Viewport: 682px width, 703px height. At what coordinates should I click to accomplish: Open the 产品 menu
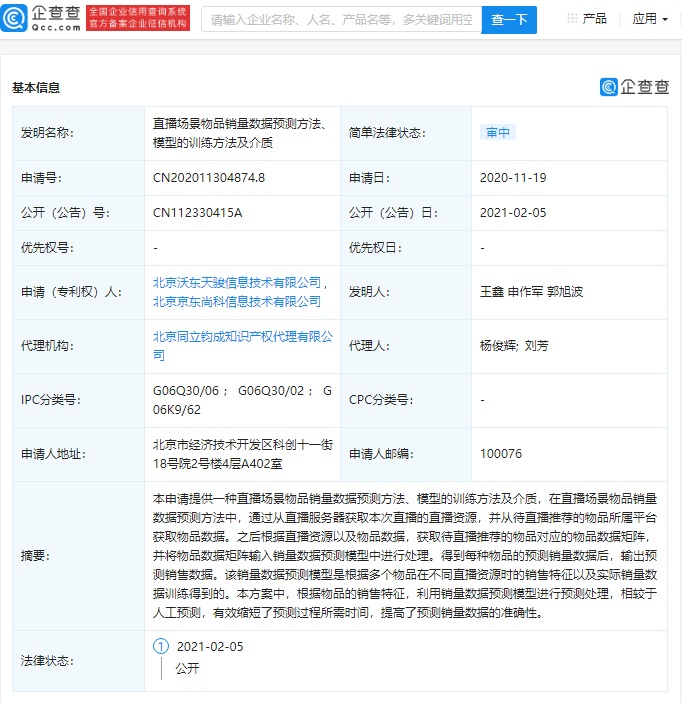594,19
